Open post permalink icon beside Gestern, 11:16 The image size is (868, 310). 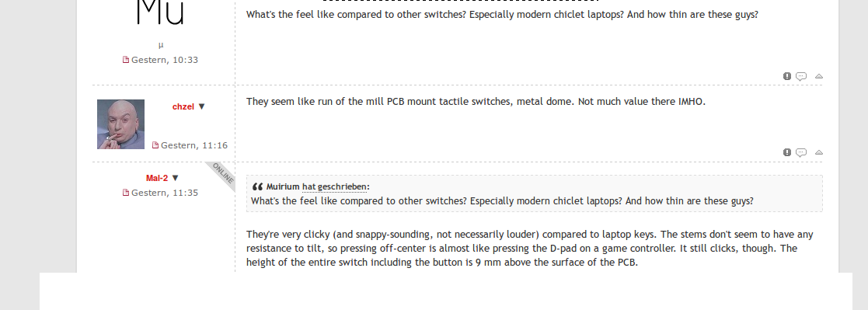point(155,145)
